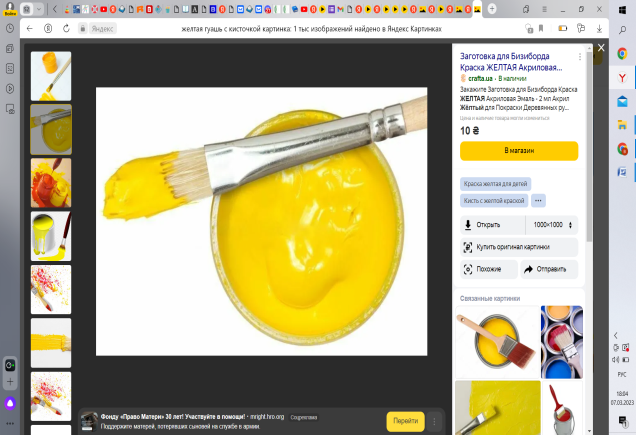Open Windows Start button
The image size is (636, 435).
pos(622,10)
